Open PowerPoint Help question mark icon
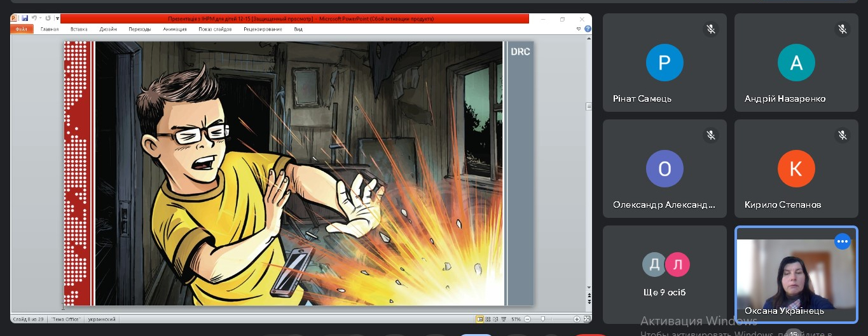This screenshot has width=868, height=336. click(x=588, y=29)
